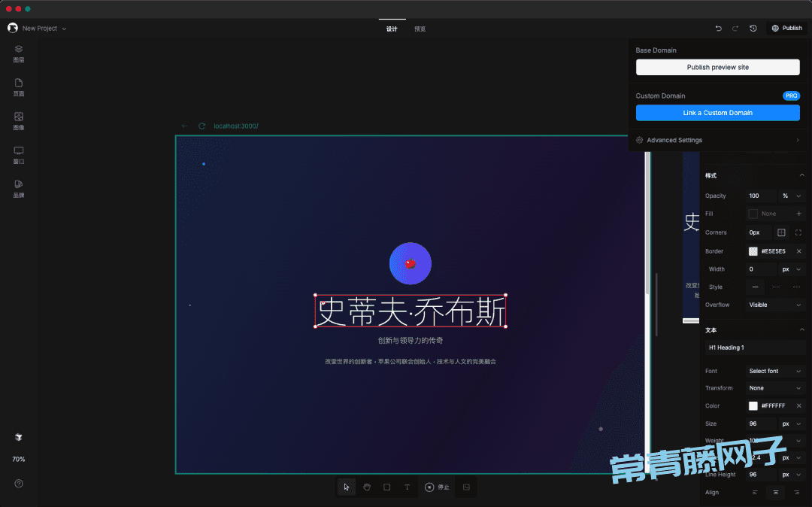The image size is (812, 507).
Task: Click the H1 Heading 1 field
Action: click(755, 348)
